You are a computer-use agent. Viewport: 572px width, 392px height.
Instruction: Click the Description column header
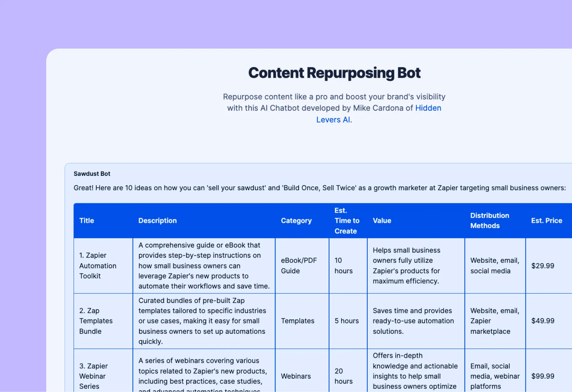click(x=157, y=221)
